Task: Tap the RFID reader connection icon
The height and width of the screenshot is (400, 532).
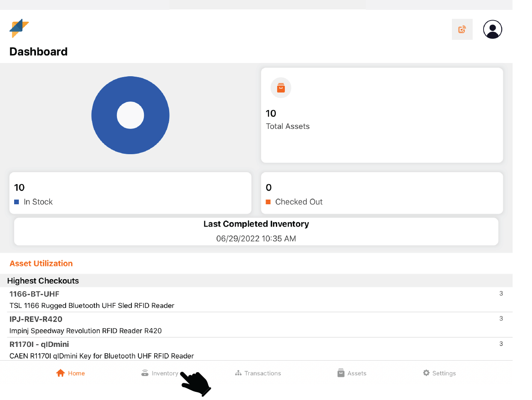Action: tap(462, 30)
